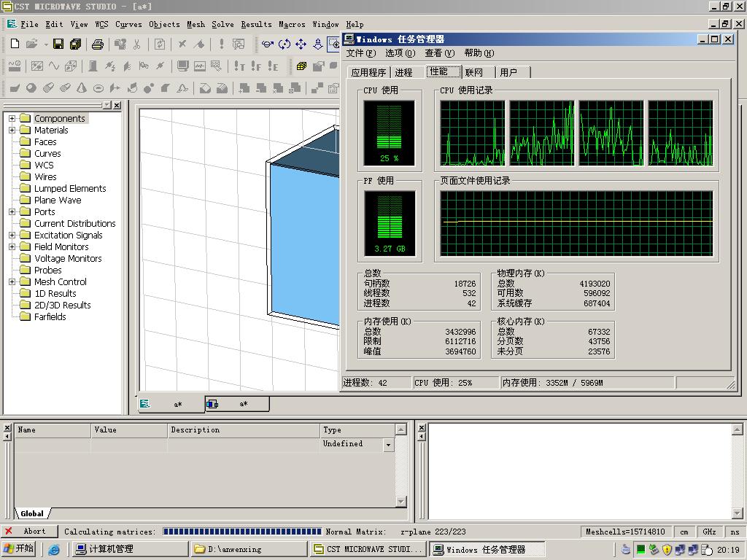Open Task Manager 文件(F) menu
Screen dimensions: 747x560
tap(360, 52)
